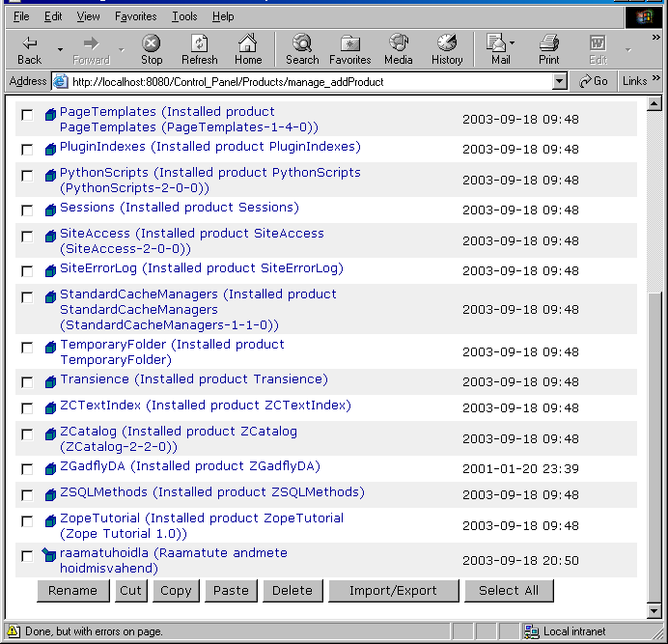Open the Mail toolbar icon
Screen dimensions: 668x644
(x=496, y=42)
